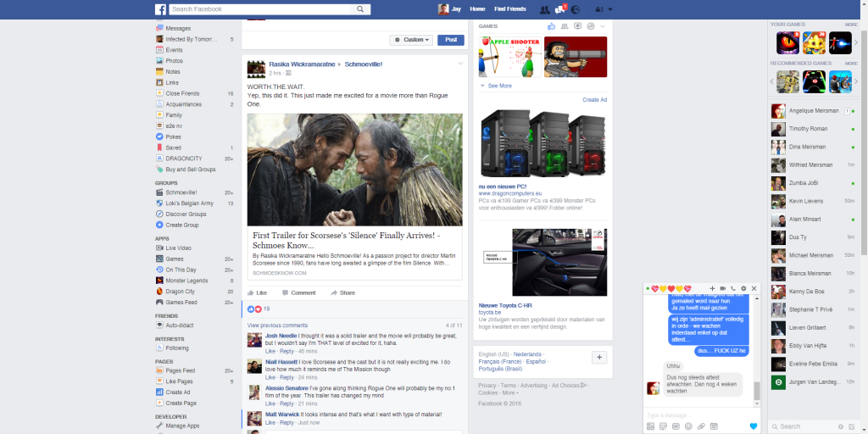
Task: Expand See More games
Action: 496,86
